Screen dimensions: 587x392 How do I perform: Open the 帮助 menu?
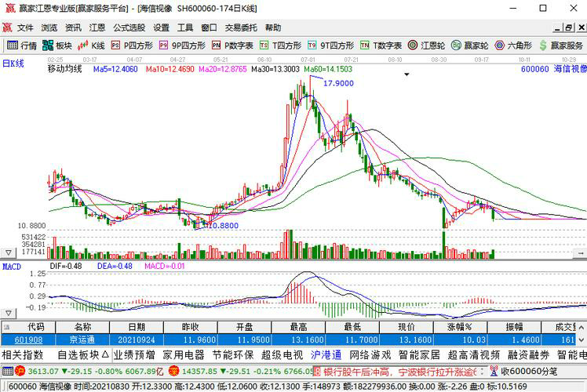[x=273, y=27]
